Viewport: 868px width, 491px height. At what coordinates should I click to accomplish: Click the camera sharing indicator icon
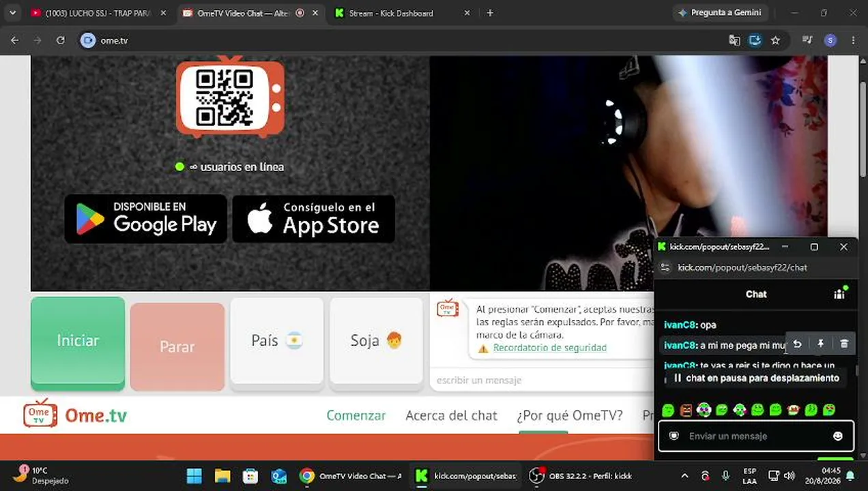click(x=755, y=40)
